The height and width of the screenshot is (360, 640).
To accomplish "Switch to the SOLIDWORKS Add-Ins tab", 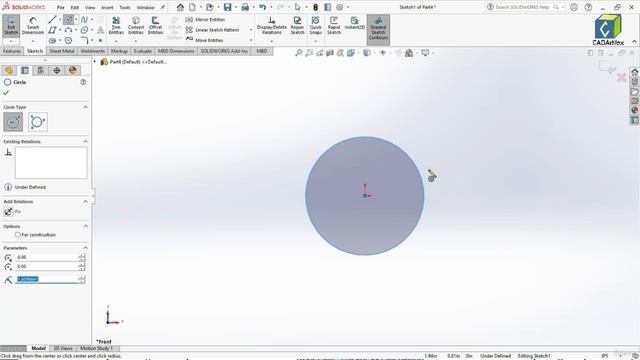I will tap(224, 51).
